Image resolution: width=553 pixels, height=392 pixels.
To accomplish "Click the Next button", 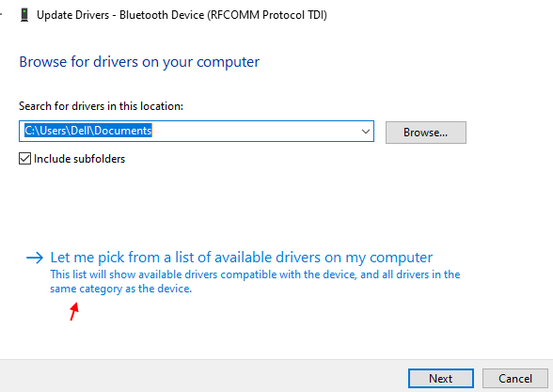I will tap(441, 379).
